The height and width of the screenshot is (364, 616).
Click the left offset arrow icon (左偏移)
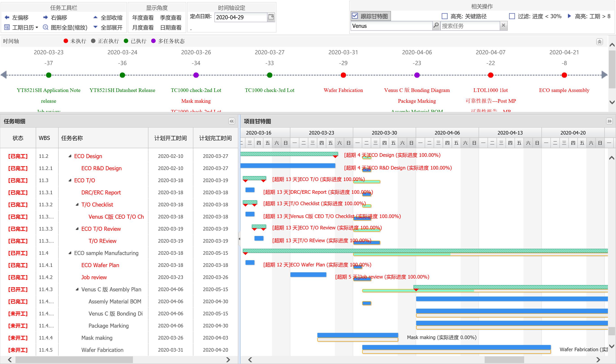point(7,17)
